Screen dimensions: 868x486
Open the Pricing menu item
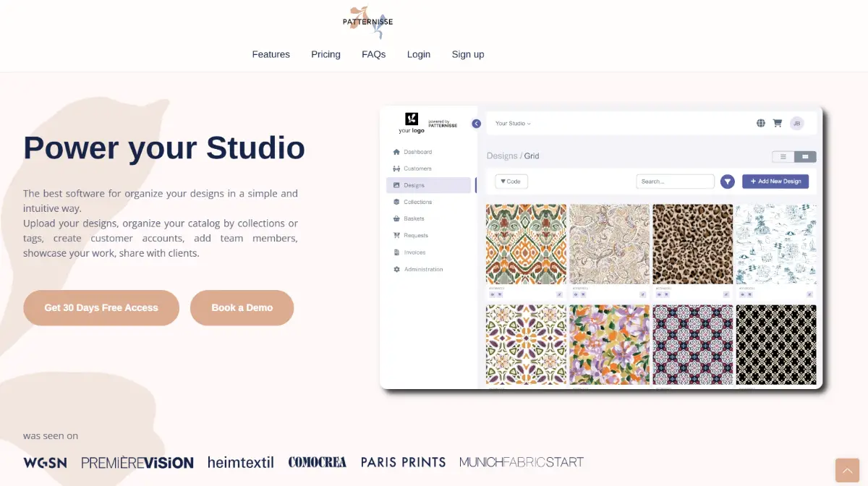point(325,54)
